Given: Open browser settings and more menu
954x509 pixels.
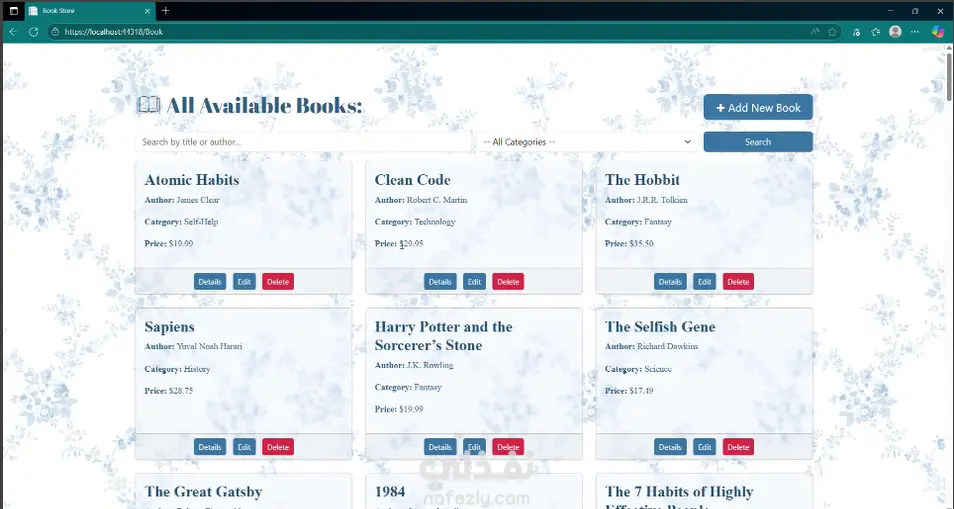Looking at the screenshot, I should pyautogui.click(x=914, y=32).
